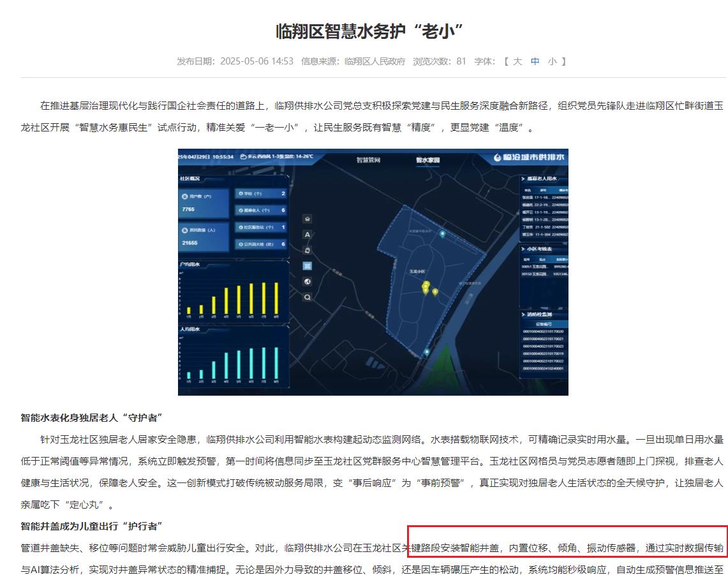Click the 学校 icon in 社区概况 panel

tap(241, 193)
